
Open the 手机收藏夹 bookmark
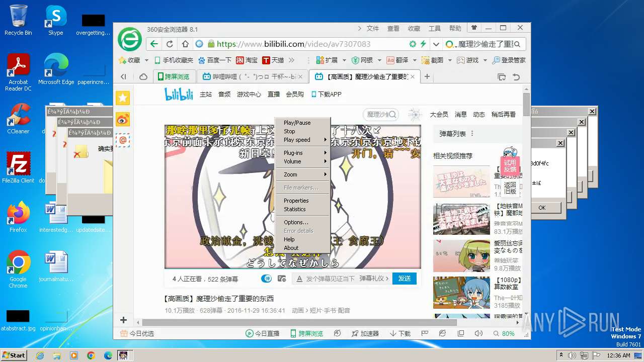click(174, 60)
